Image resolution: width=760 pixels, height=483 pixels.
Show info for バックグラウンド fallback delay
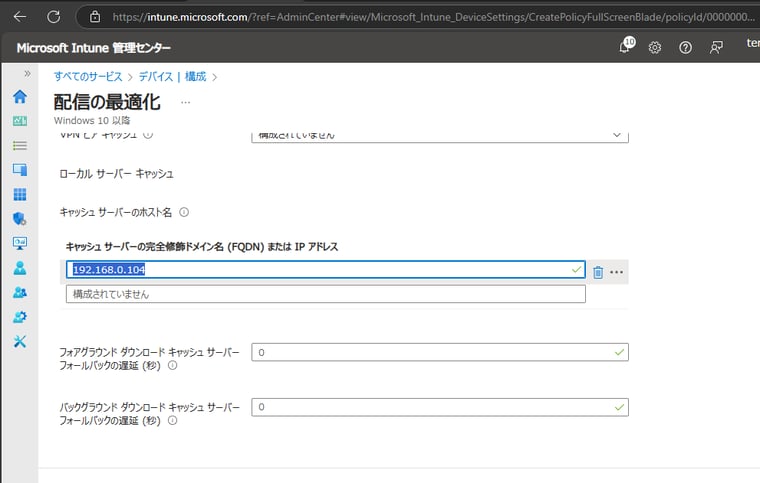point(173,421)
